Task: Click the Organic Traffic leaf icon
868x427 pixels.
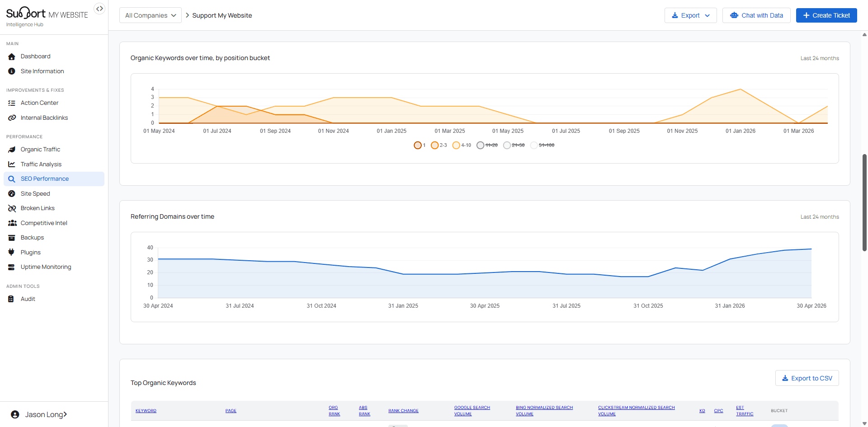Action: 12,150
